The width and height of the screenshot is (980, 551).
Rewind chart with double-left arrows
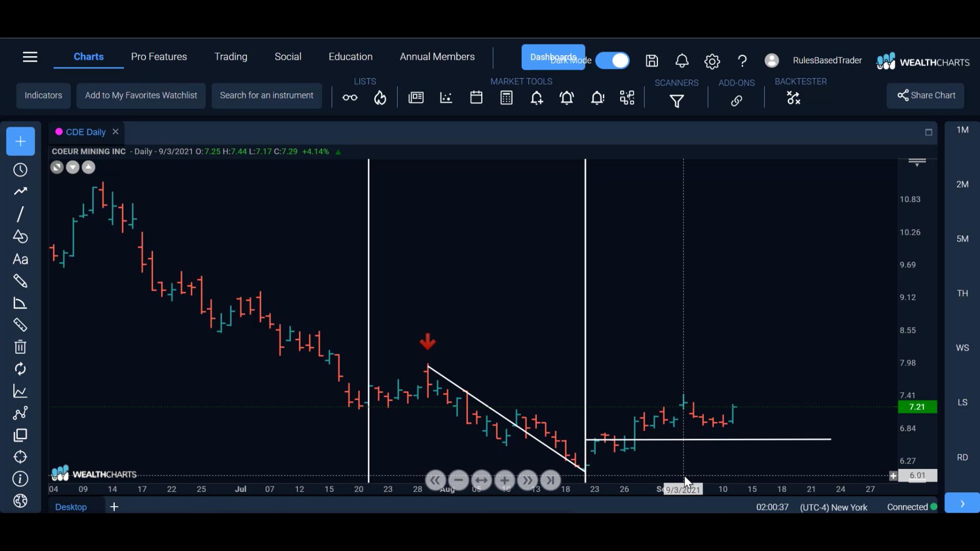[x=435, y=480]
